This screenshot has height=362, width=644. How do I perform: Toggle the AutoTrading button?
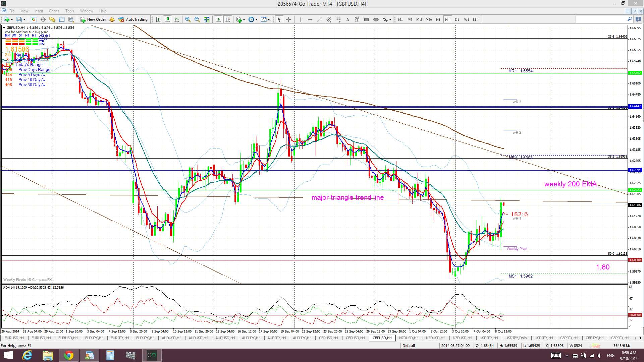pyautogui.click(x=133, y=19)
